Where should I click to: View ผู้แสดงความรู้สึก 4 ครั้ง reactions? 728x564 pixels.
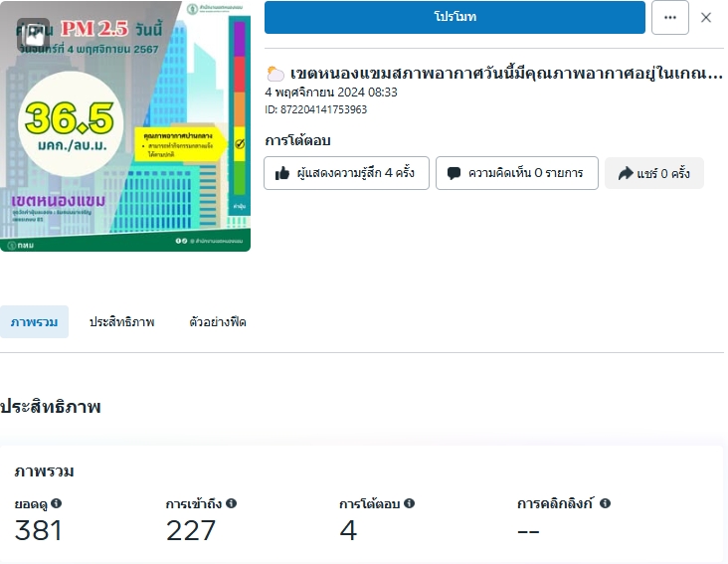click(x=346, y=173)
